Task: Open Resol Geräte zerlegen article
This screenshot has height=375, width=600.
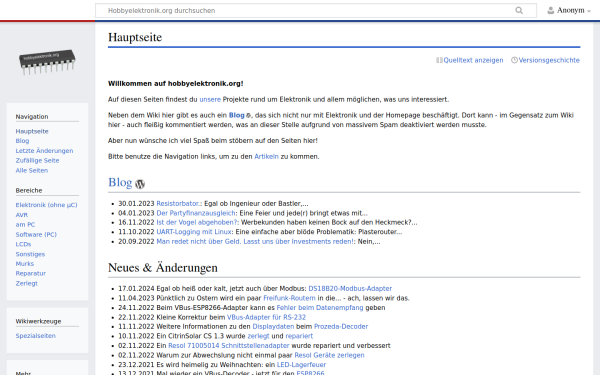Action: coord(329,355)
